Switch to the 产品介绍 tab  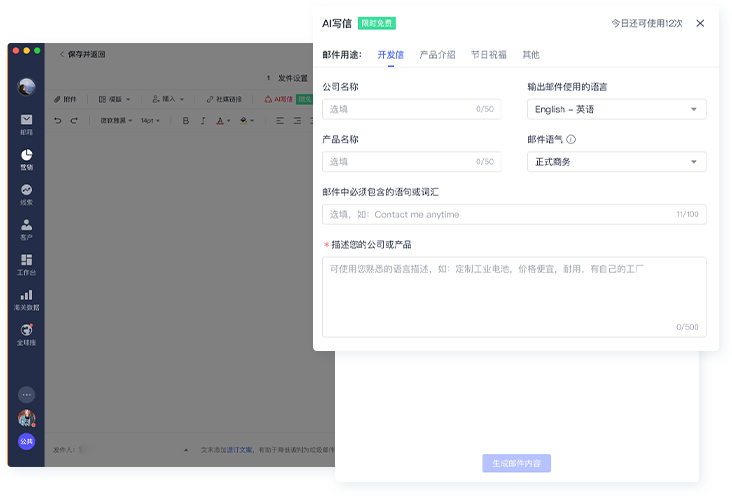(x=437, y=55)
